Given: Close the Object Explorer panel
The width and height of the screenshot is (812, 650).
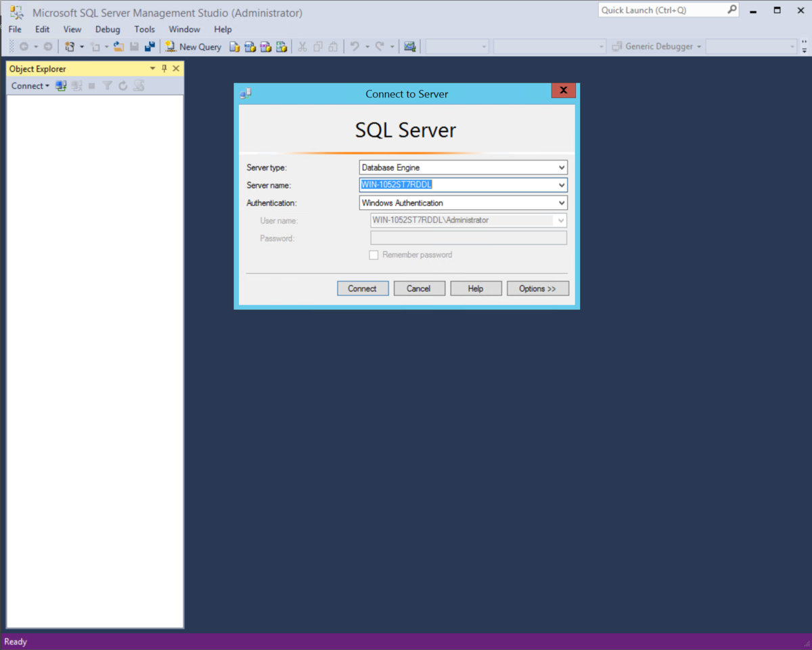Looking at the screenshot, I should 176,68.
